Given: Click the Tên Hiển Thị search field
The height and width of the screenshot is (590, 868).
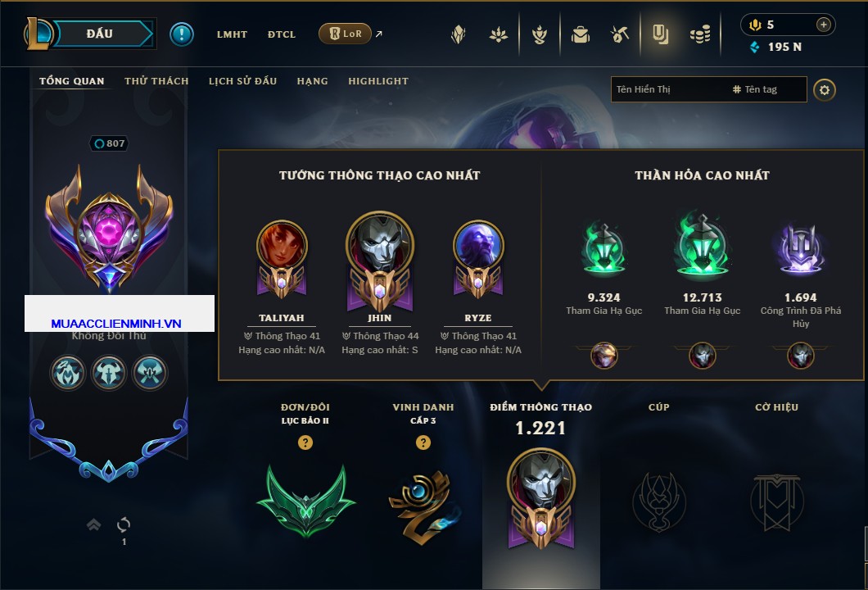Looking at the screenshot, I should 709,90.
